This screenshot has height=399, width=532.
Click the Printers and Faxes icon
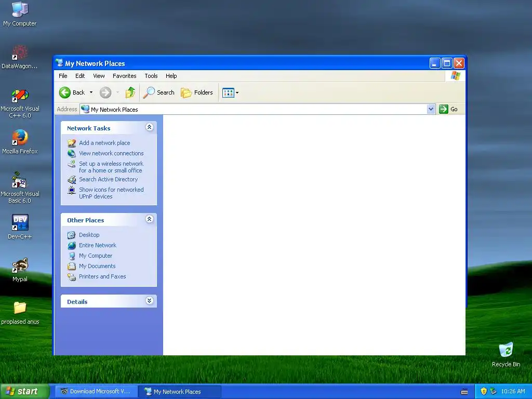(x=72, y=277)
